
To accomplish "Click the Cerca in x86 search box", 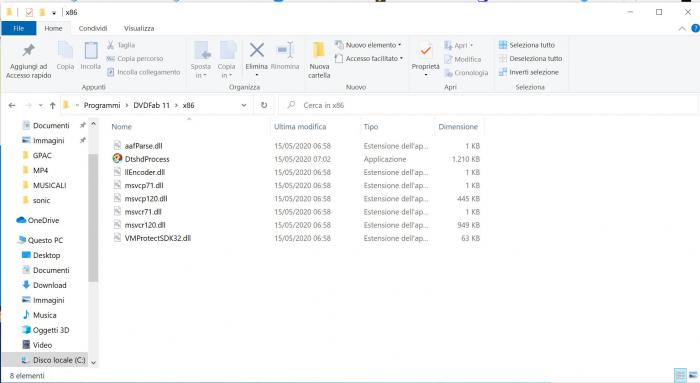I will [x=488, y=105].
